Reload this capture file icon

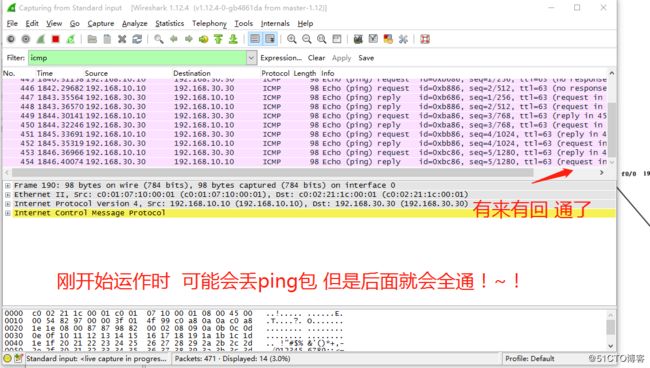(137, 39)
